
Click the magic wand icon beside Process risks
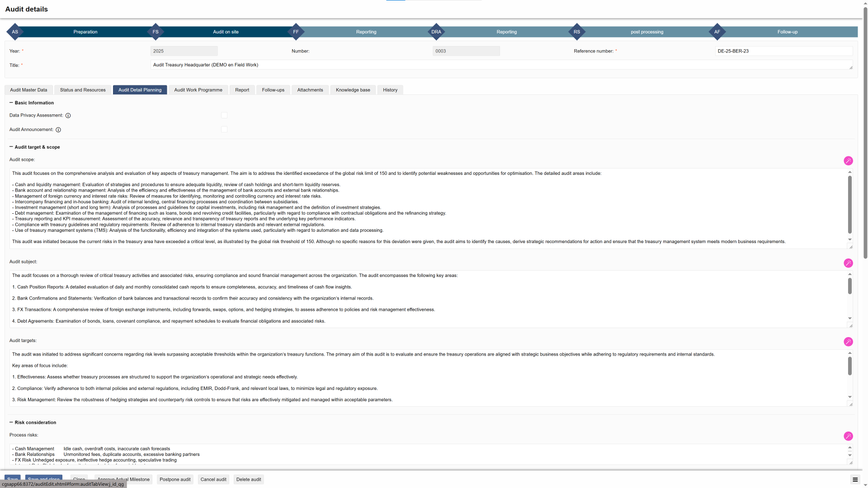[848, 436]
